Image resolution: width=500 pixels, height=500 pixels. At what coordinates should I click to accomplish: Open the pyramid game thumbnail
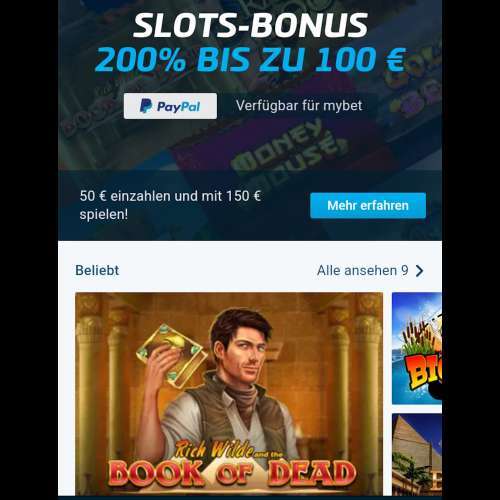[417, 455]
